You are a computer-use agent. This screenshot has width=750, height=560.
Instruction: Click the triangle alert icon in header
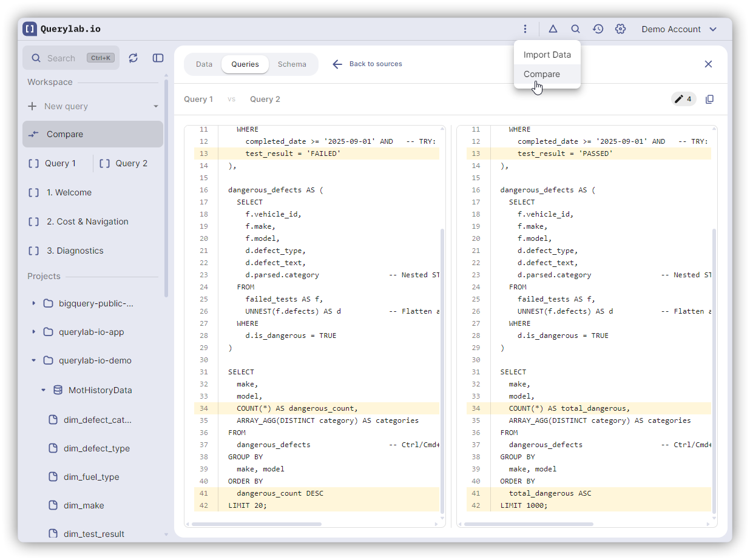pos(553,29)
